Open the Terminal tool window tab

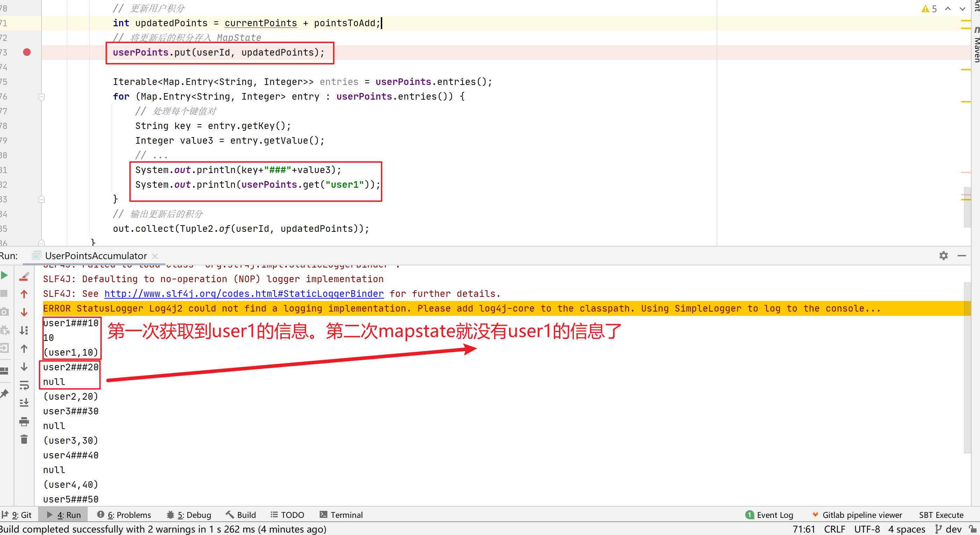pos(341,515)
